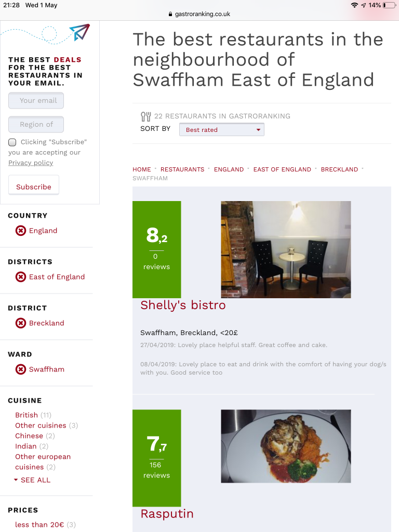The height and width of the screenshot is (532, 399).
Task: Expand cuisine list with SEE ALL
Action: pos(33,480)
